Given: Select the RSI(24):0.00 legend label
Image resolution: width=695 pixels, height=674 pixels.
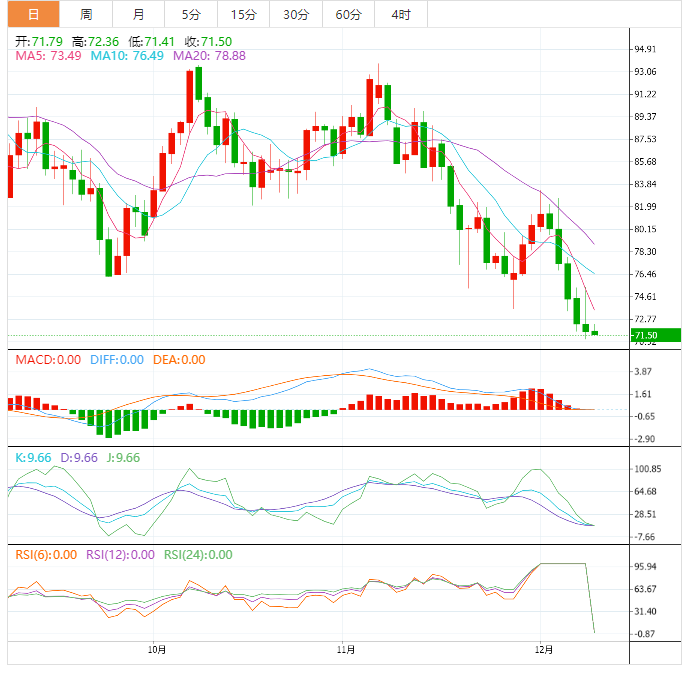Looking at the screenshot, I should point(199,554).
